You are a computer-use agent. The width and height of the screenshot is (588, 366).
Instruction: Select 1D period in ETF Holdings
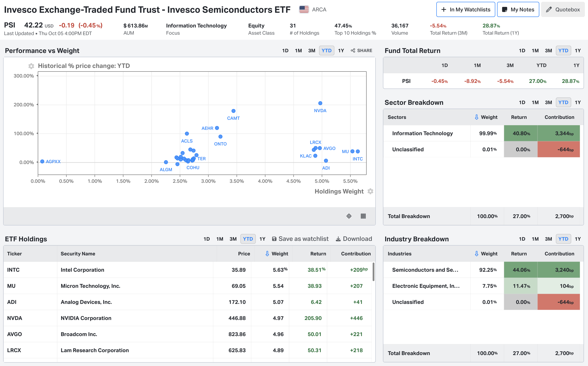(207, 239)
